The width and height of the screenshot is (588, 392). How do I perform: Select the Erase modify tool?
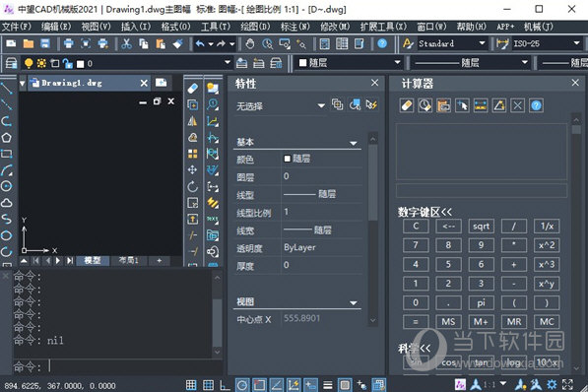(x=192, y=89)
